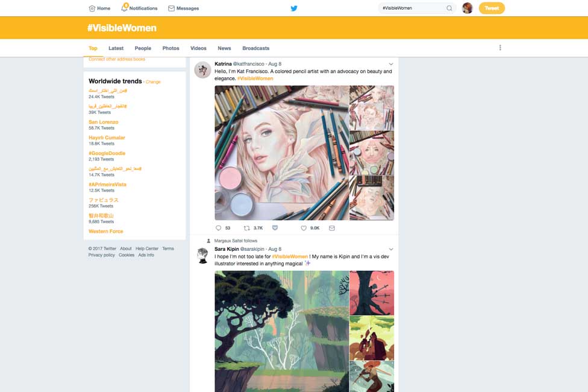
Task: Open Messages from the envelope icon
Action: [x=171, y=8]
